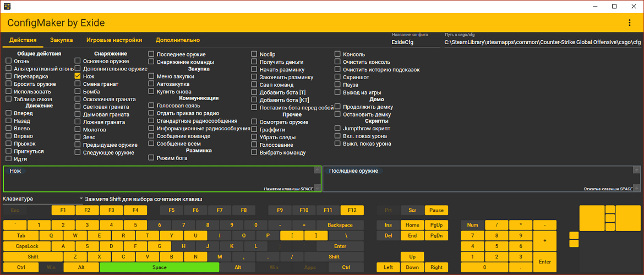Click the scroll-down arrow in Нож press panel
644x275 pixels.
point(317,188)
